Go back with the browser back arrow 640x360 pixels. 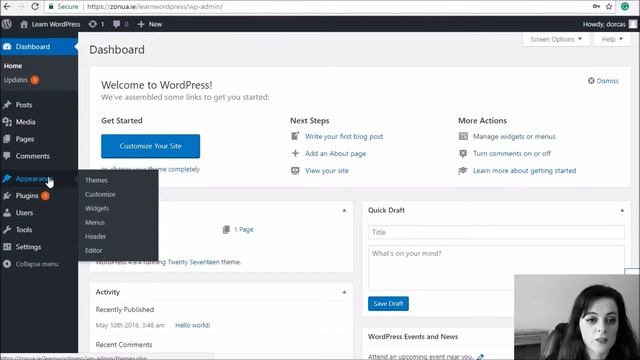pos(7,7)
